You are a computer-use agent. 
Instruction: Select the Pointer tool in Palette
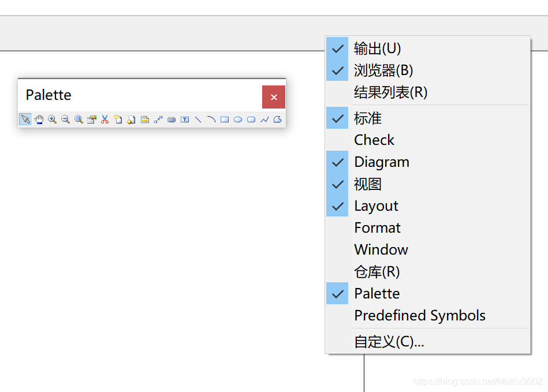[x=25, y=120]
